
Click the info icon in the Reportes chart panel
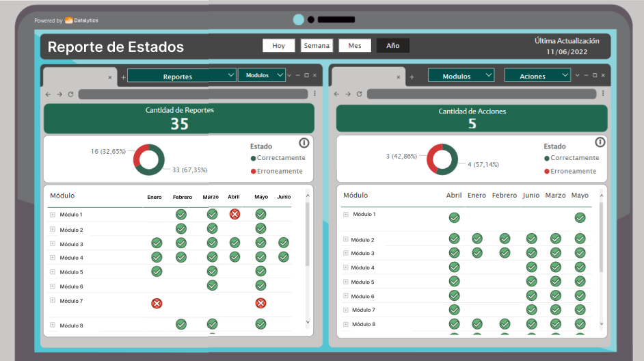point(304,143)
